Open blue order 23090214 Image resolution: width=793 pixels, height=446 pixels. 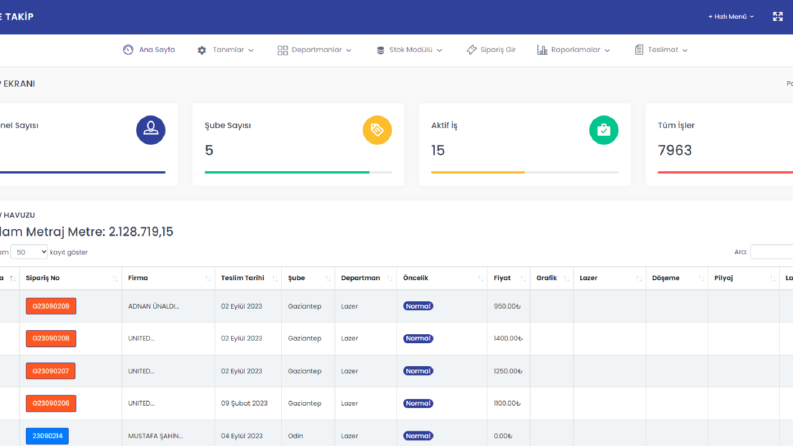[48, 435]
